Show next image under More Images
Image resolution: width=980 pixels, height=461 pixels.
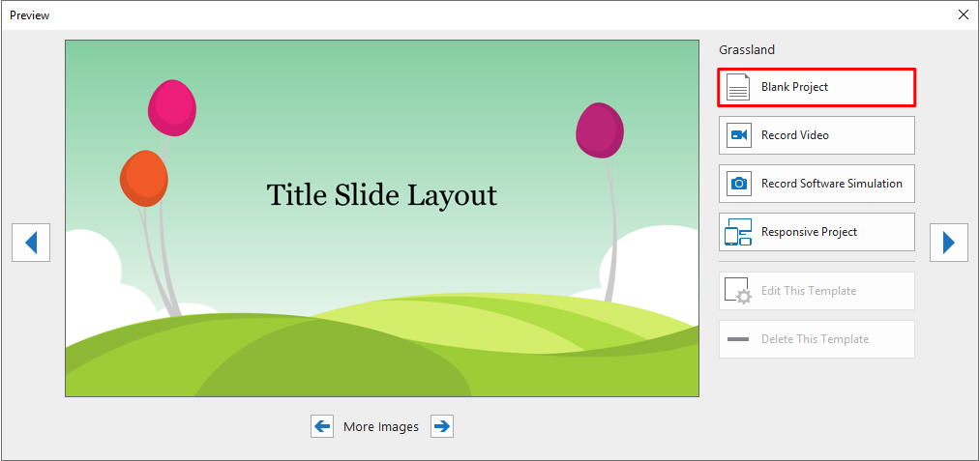click(x=442, y=426)
